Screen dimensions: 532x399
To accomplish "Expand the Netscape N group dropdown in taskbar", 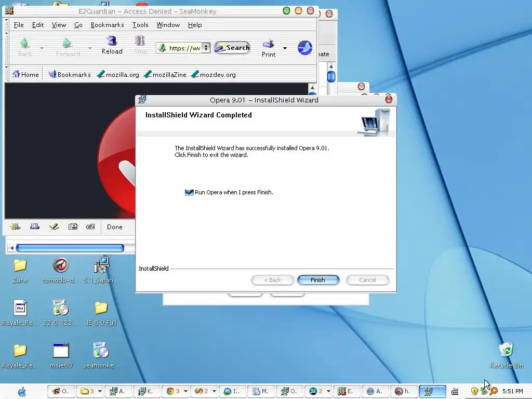I will tap(328, 391).
